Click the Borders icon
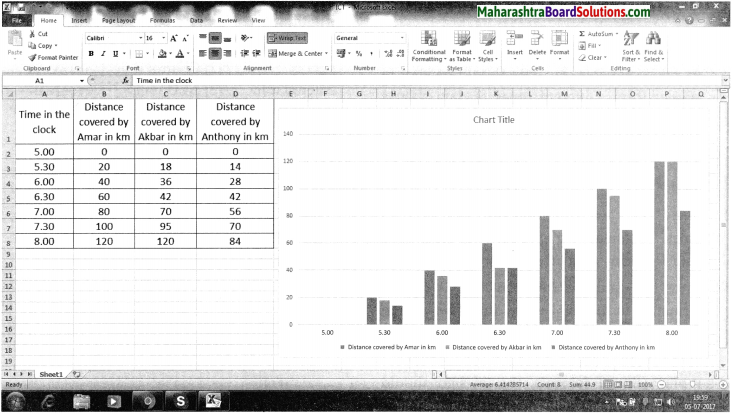 pos(139,54)
